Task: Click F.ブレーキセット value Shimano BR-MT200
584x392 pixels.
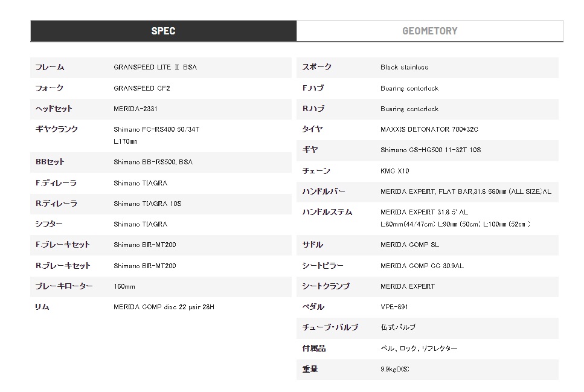Action: 145,245
